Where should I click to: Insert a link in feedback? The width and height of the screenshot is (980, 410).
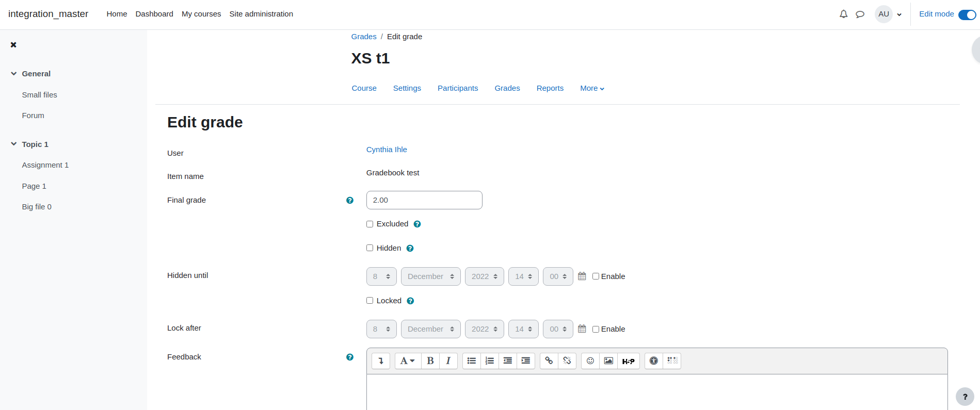[549, 361]
